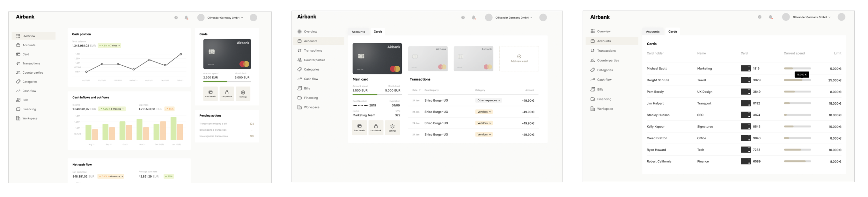Click the Marketing Team card name
868x197 pixels.
pos(364,115)
